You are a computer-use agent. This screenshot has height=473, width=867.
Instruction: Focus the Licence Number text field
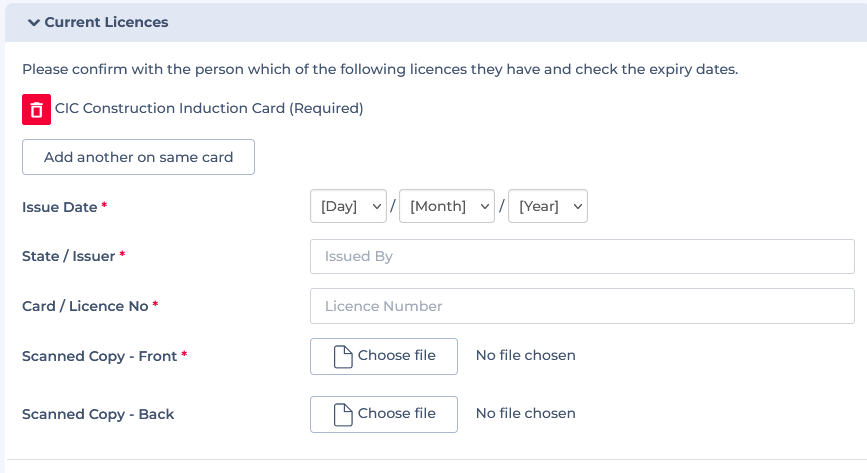pos(582,306)
